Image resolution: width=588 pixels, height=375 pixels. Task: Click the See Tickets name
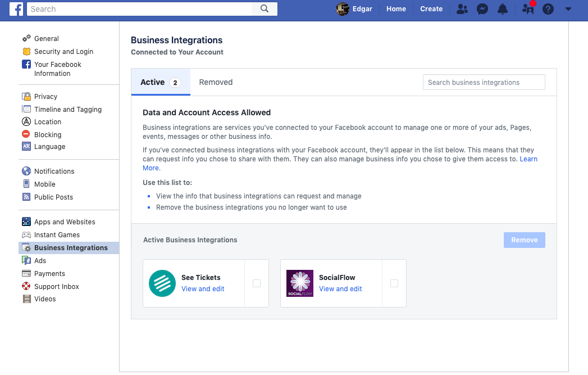coord(201,277)
